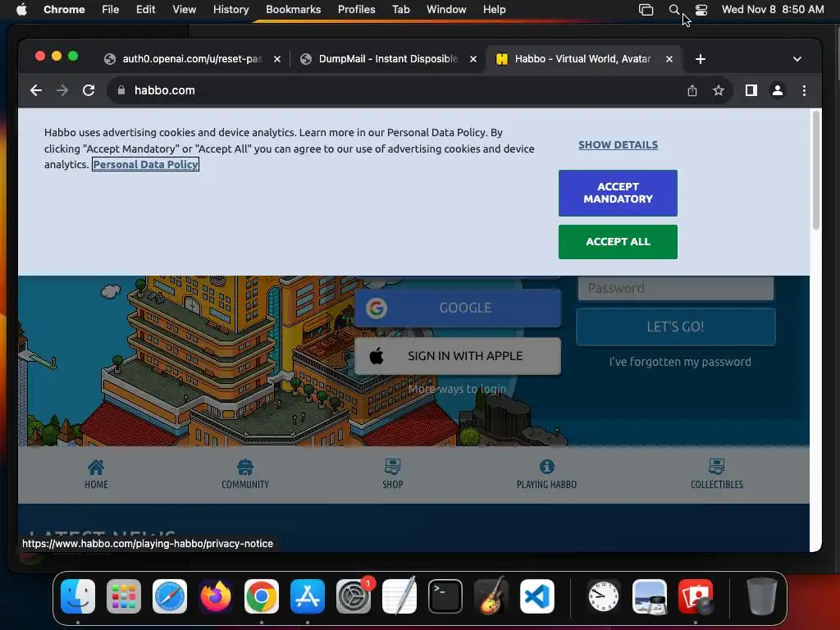The height and width of the screenshot is (630, 840).
Task: Open the History menu
Action: [231, 10]
